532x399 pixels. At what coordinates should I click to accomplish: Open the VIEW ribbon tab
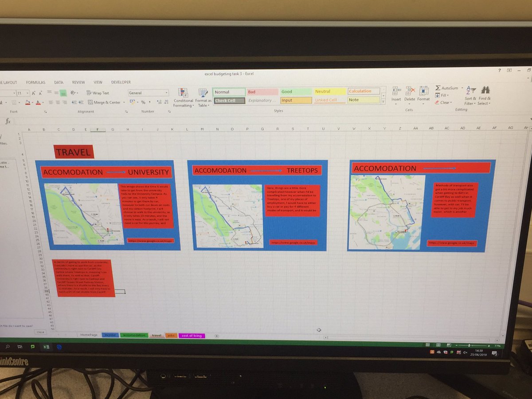pos(98,82)
